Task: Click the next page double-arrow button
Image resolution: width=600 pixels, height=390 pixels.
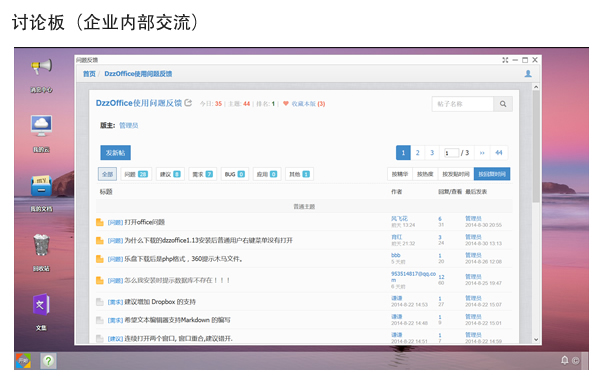Action: coord(482,153)
